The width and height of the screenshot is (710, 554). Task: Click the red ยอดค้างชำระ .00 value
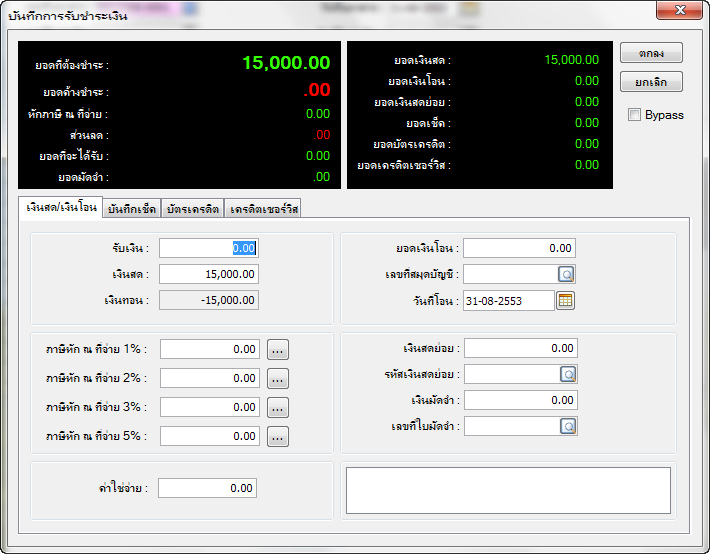[x=317, y=90]
